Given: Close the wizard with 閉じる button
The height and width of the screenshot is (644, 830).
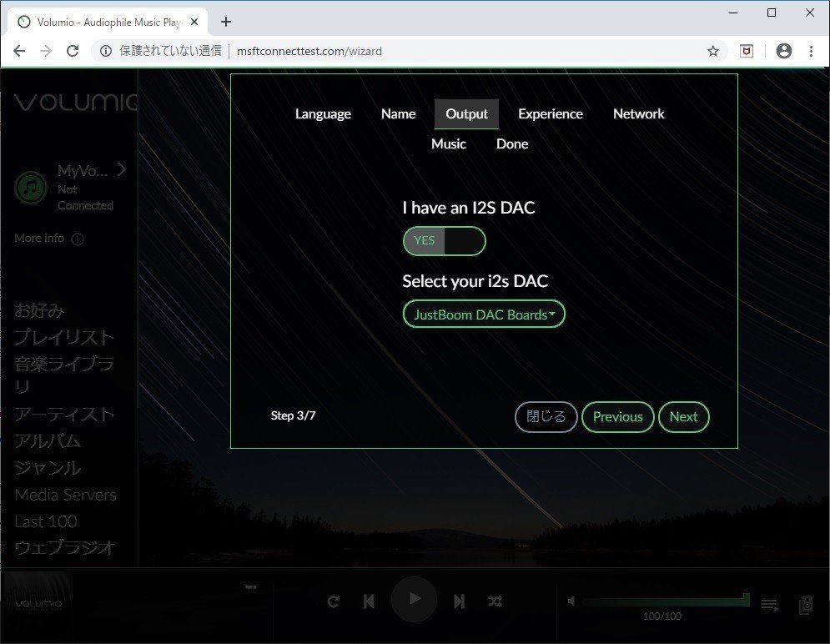Looking at the screenshot, I should point(546,417).
